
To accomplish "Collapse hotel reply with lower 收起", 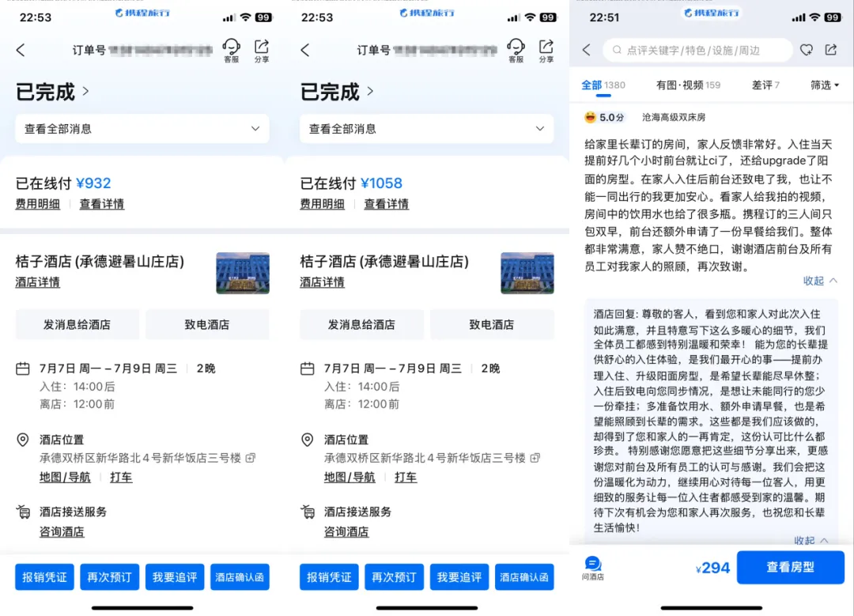I will click(x=811, y=540).
